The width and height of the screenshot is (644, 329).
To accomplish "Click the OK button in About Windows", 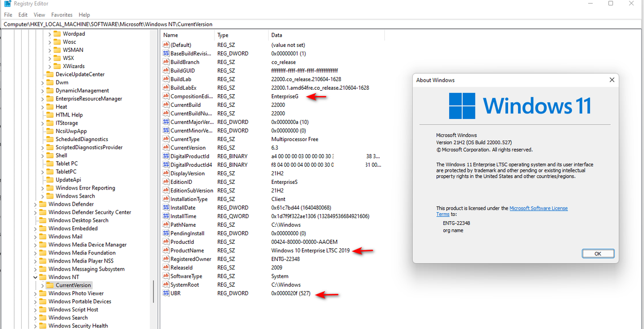I will 598,253.
